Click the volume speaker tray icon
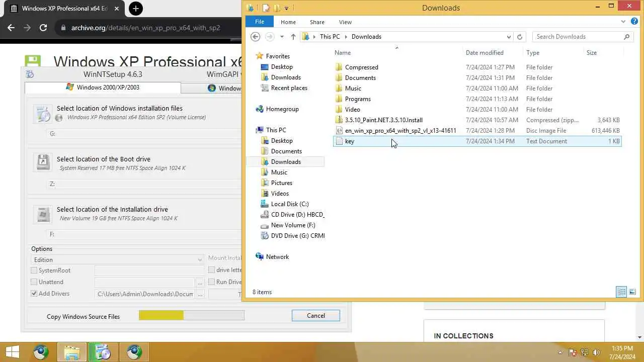Screen dimensions: 644x362 pyautogui.click(x=597, y=352)
